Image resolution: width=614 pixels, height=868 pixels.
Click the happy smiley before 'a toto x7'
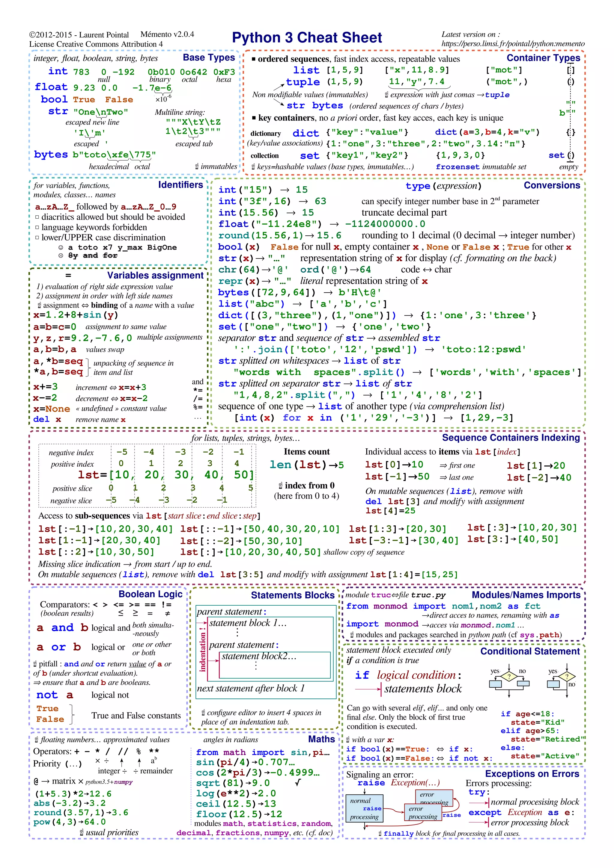click(x=61, y=247)
